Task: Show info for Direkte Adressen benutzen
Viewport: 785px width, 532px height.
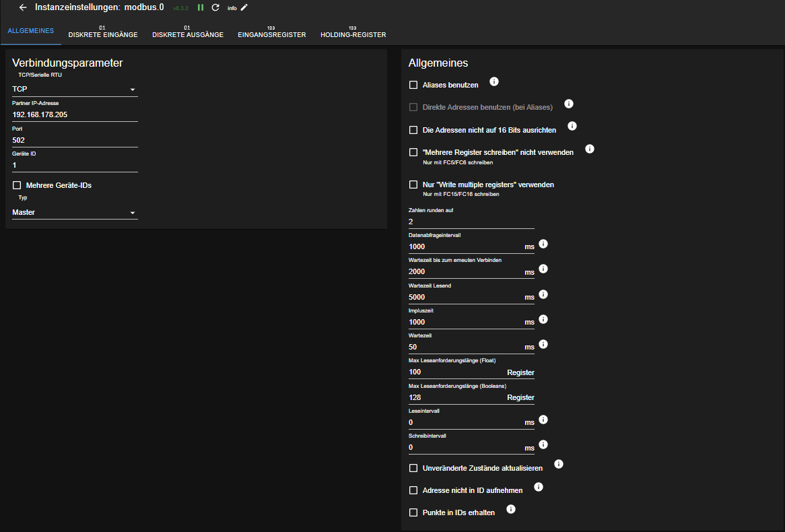Action: pos(569,104)
